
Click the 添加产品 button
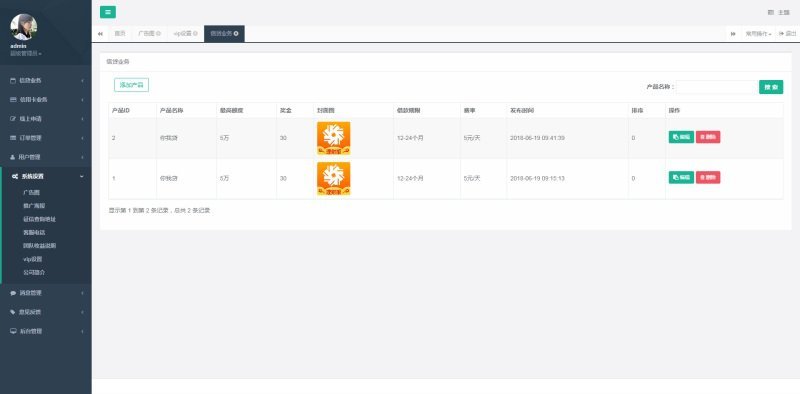[131, 85]
